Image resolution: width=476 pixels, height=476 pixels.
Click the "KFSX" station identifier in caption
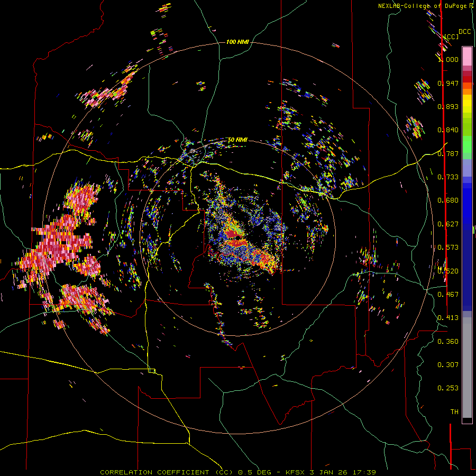tap(295, 472)
